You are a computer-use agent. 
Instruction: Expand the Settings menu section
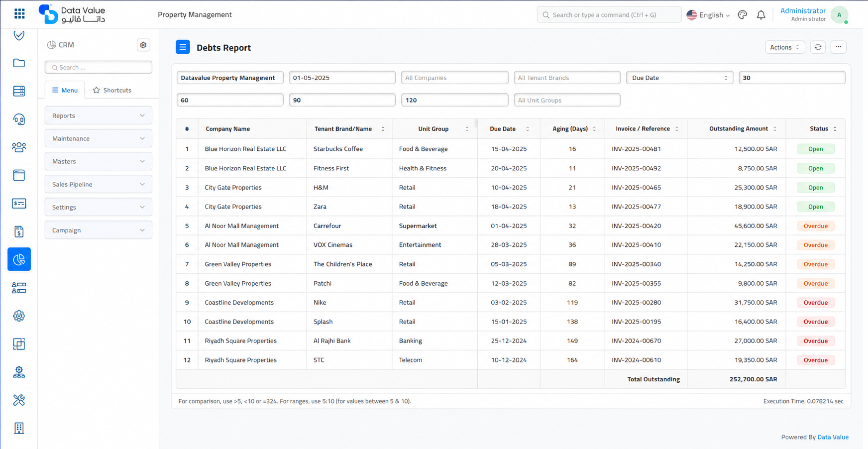(99, 207)
